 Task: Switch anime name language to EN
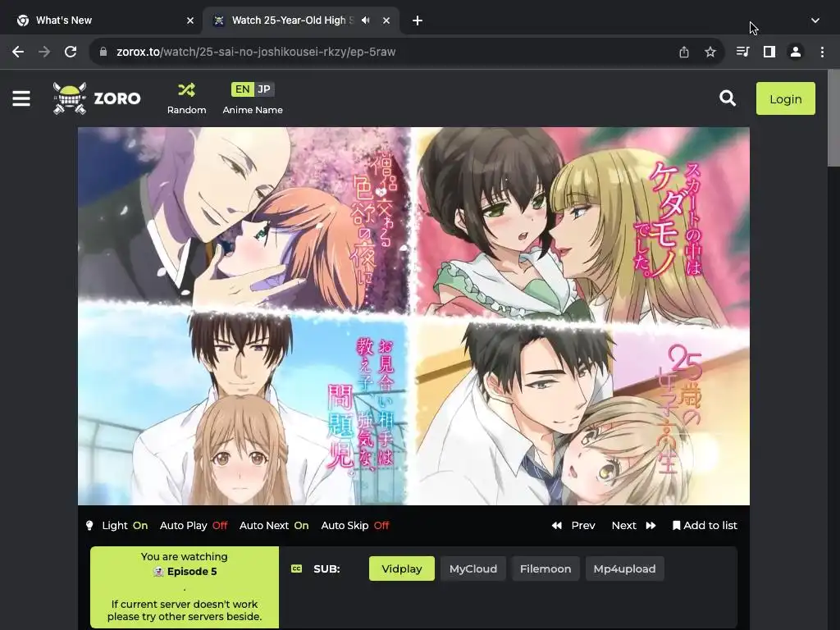pos(242,89)
